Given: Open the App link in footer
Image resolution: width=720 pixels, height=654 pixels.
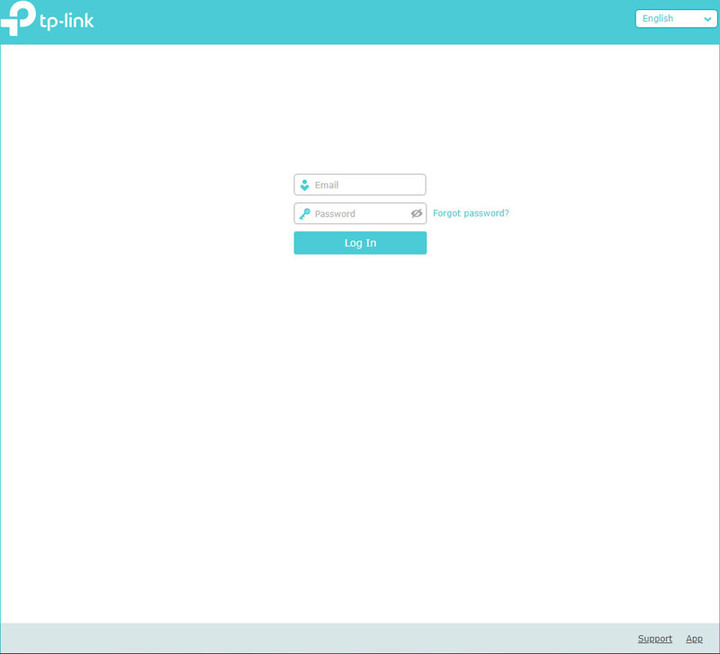Looking at the screenshot, I should point(694,639).
